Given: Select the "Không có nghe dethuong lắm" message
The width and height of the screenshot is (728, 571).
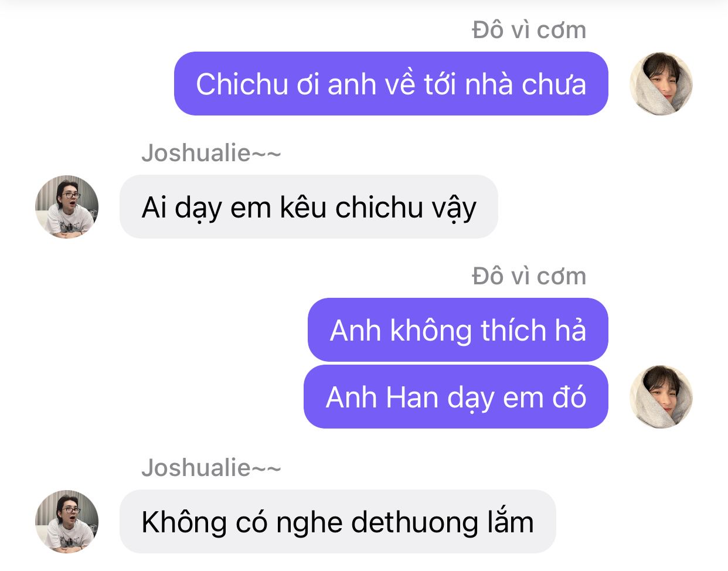Looking at the screenshot, I should 338,521.
